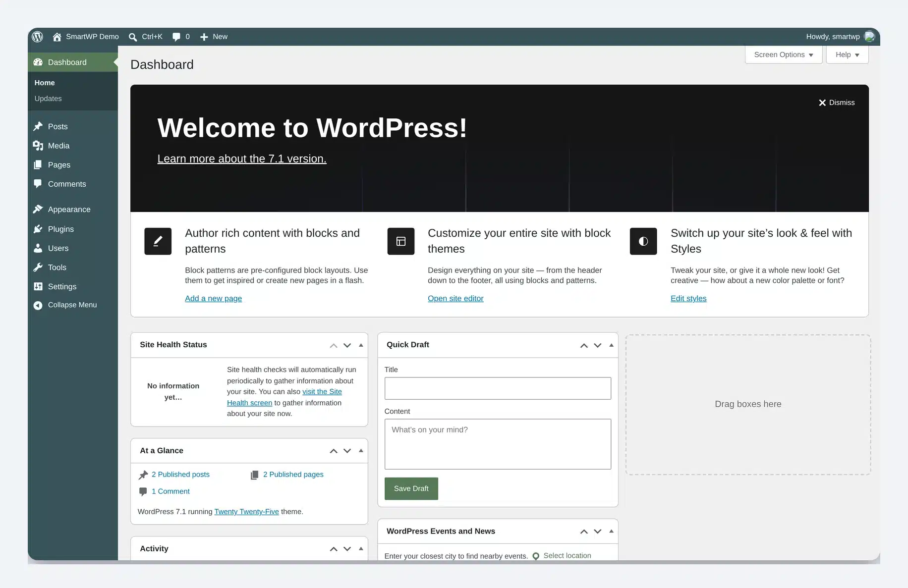The height and width of the screenshot is (588, 908).
Task: Click the visit the Site Health screen link
Action: (x=284, y=397)
